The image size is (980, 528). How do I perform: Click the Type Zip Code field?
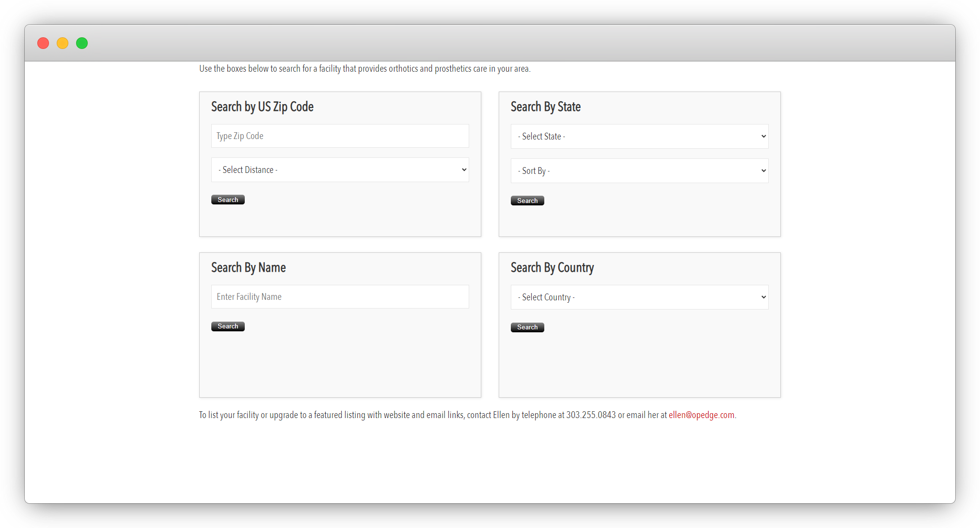(x=339, y=136)
